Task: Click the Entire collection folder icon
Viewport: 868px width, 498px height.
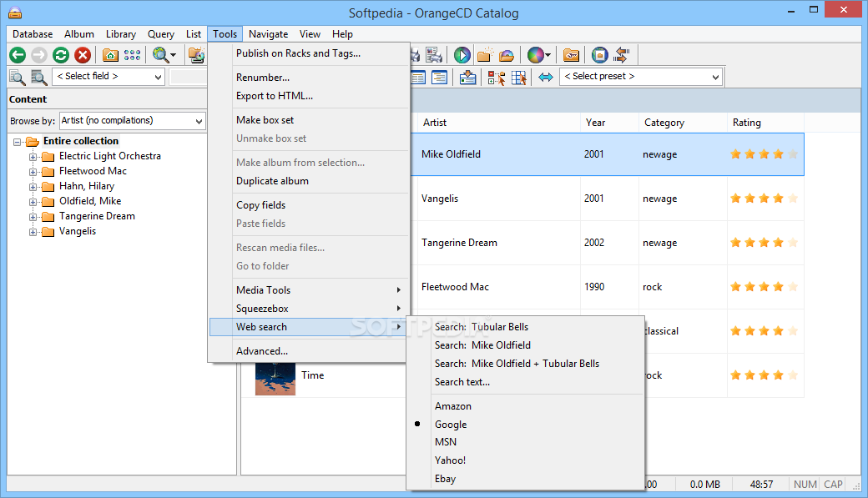Action: [x=33, y=141]
